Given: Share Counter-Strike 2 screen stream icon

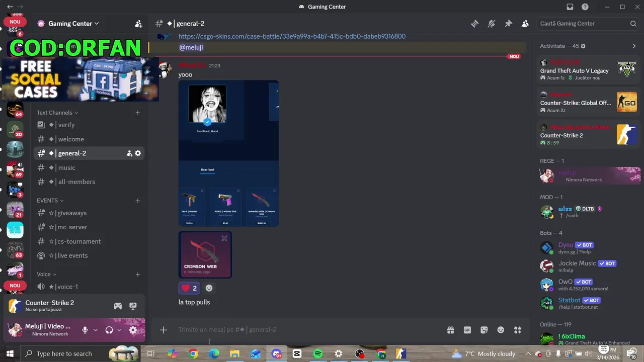Looking at the screenshot, I should (133, 306).
